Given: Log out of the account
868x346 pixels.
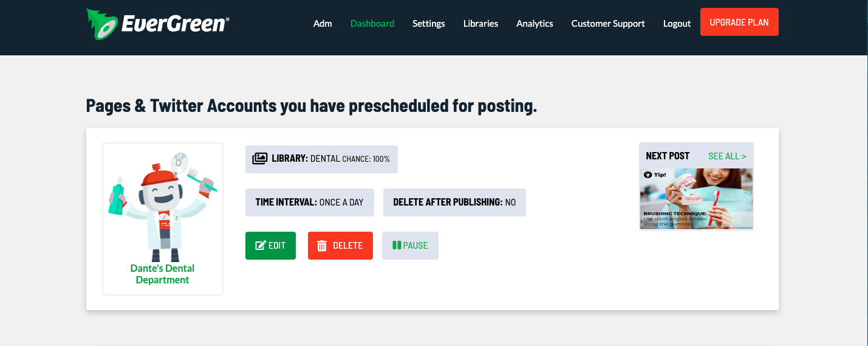Looking at the screenshot, I should pyautogui.click(x=677, y=24).
